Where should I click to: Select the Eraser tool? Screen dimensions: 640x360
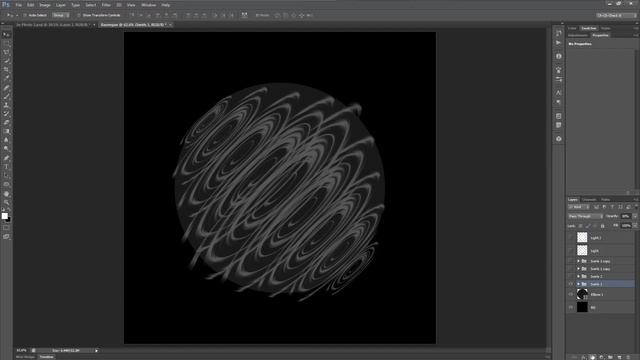tap(6, 122)
